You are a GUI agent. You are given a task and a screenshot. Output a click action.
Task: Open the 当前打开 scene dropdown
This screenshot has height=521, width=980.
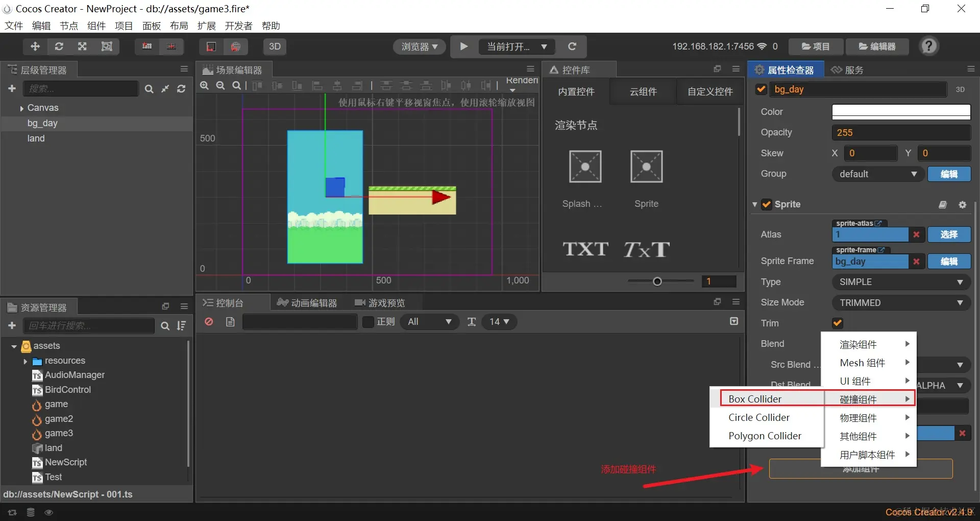click(x=517, y=46)
